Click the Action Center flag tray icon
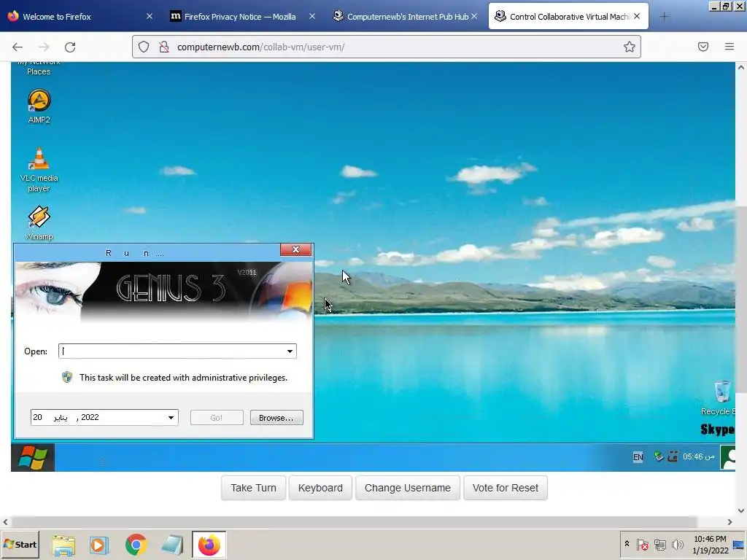Viewport: 747px width, 560px height. pyautogui.click(x=642, y=544)
